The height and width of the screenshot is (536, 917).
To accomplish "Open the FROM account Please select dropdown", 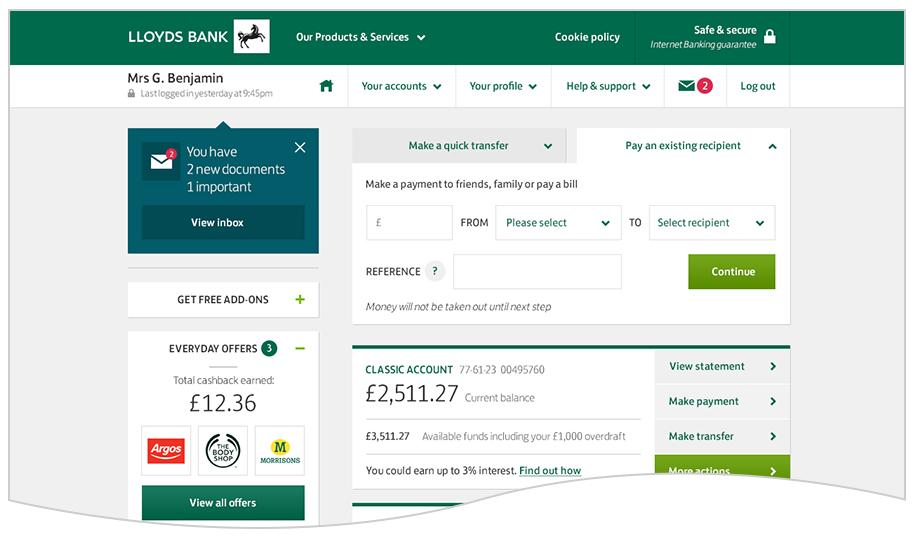I will tap(558, 222).
